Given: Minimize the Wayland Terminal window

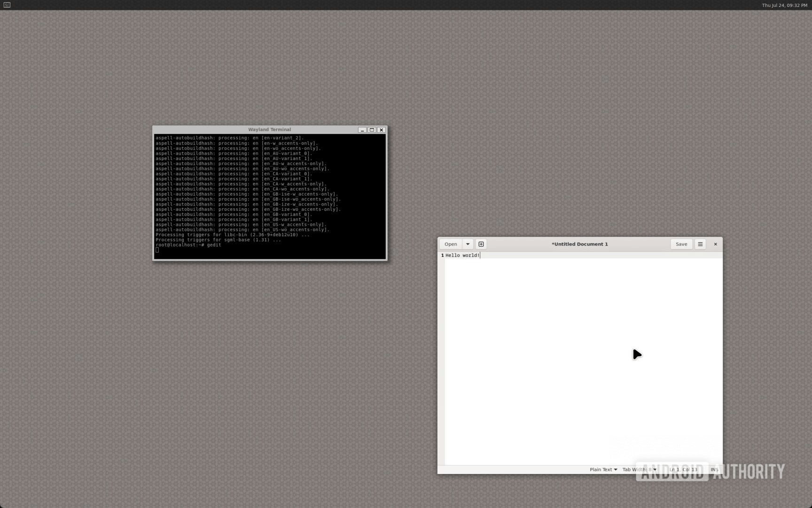Looking at the screenshot, I should [x=362, y=130].
